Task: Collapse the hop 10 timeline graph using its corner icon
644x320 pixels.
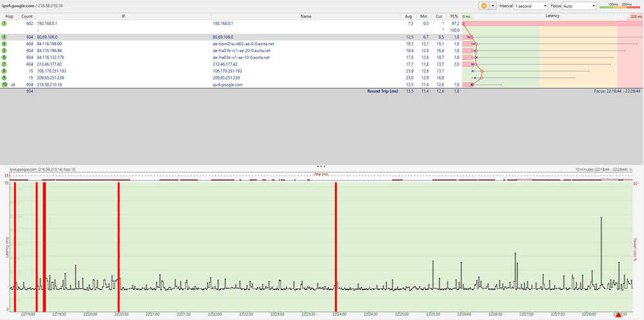Action: pyautogui.click(x=631, y=169)
